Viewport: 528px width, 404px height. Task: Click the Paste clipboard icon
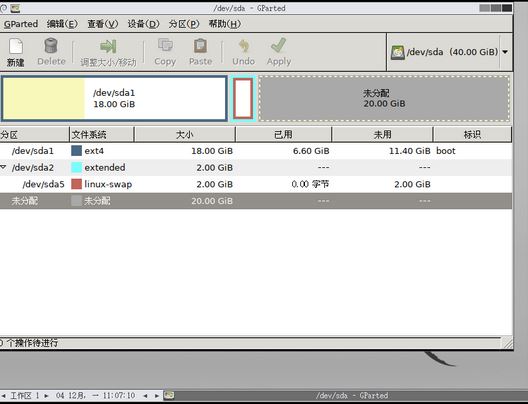tap(200, 46)
